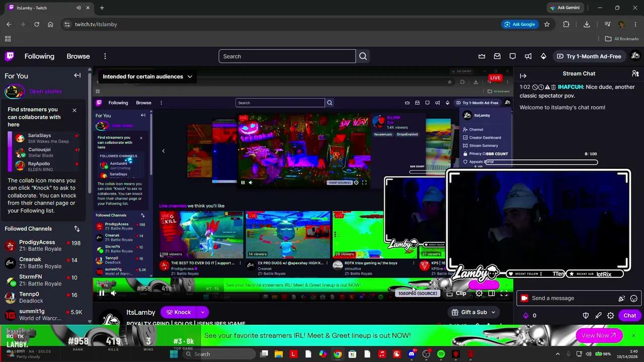Image resolution: width=644 pixels, height=362 pixels.
Task: Mute the stream player volume
Action: pos(114,293)
